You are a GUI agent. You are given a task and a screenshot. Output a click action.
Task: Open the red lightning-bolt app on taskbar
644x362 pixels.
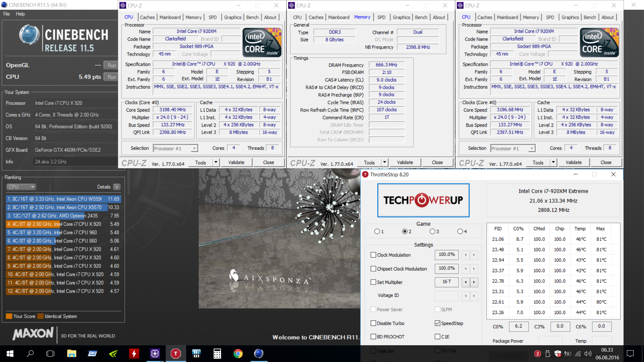(134, 354)
